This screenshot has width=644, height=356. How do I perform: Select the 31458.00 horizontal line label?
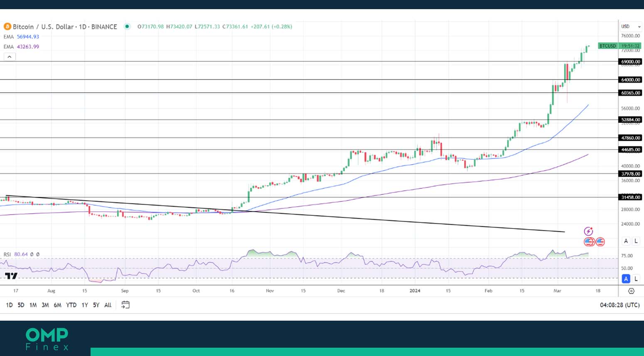click(x=630, y=197)
